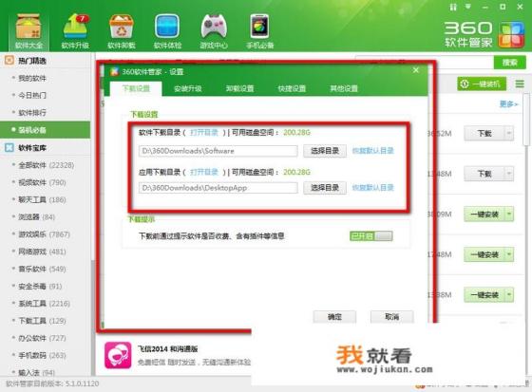The image size is (532, 392).
Task: Click the second 一键安装 button
Action: point(484,254)
